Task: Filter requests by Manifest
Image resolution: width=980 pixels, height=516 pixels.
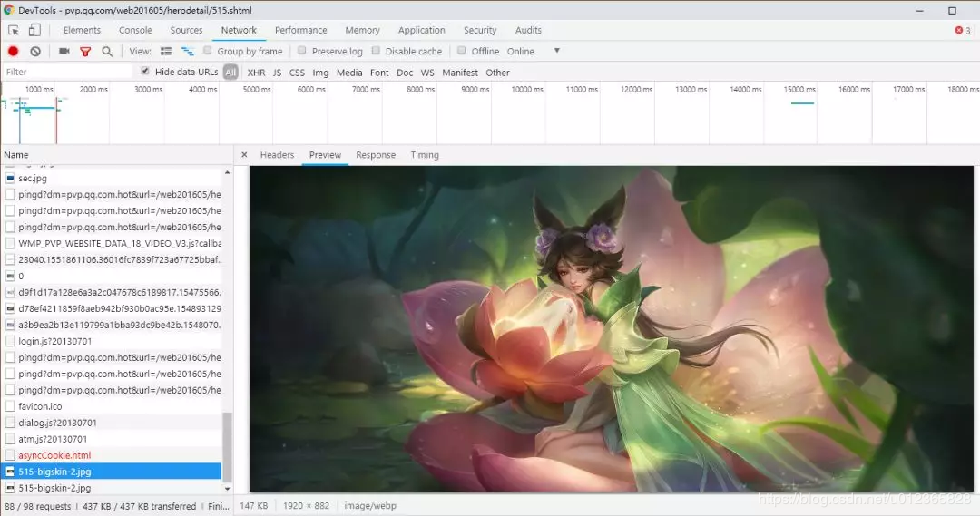Action: pyautogui.click(x=460, y=73)
